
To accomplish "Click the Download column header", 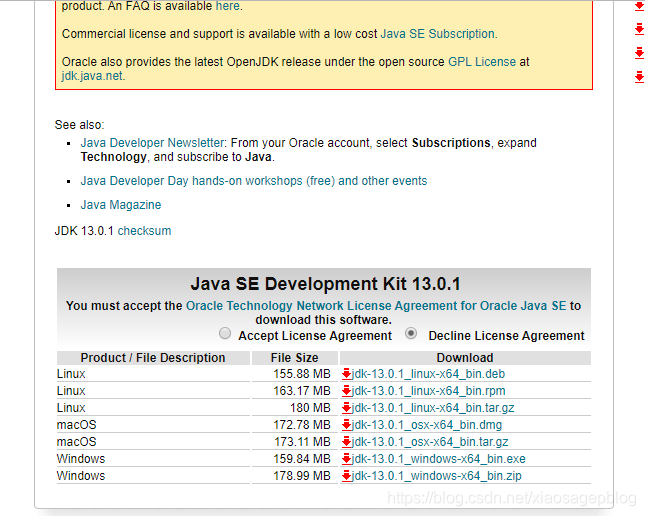I will [x=465, y=358].
